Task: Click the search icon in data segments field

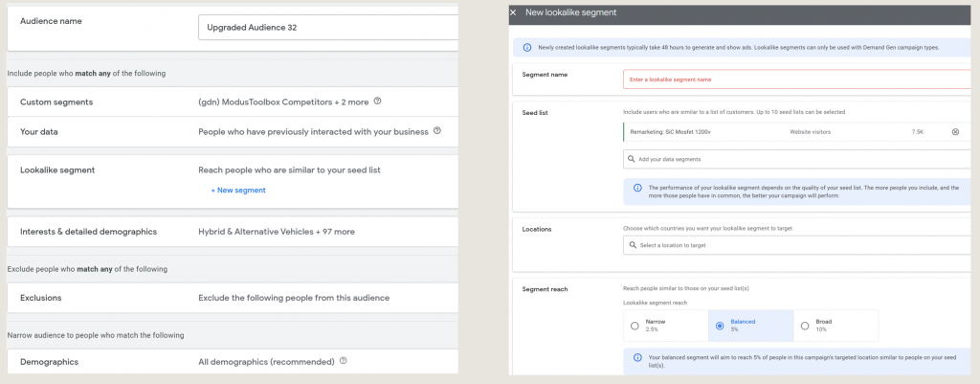Action: coord(632,158)
